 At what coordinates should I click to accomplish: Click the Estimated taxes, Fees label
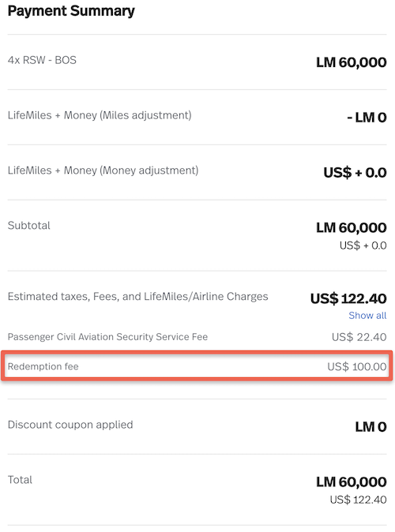[138, 297]
